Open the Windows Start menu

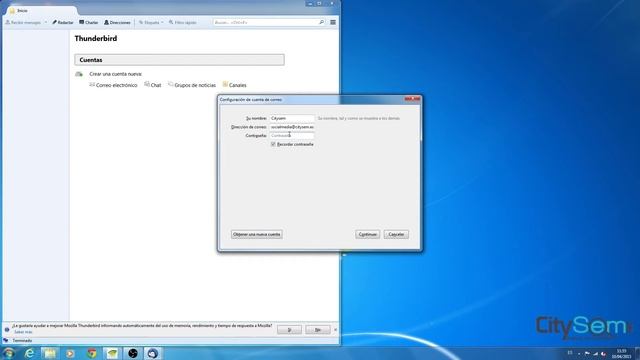tap(8, 353)
